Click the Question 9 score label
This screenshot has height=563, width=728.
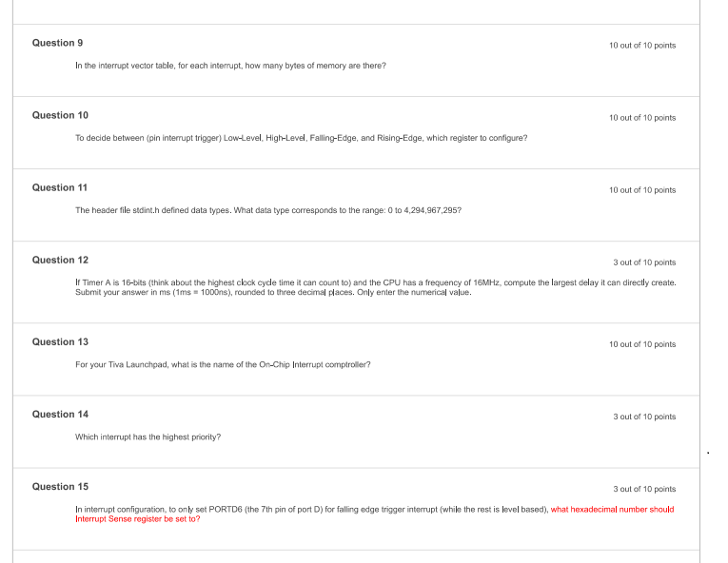pyautogui.click(x=642, y=46)
